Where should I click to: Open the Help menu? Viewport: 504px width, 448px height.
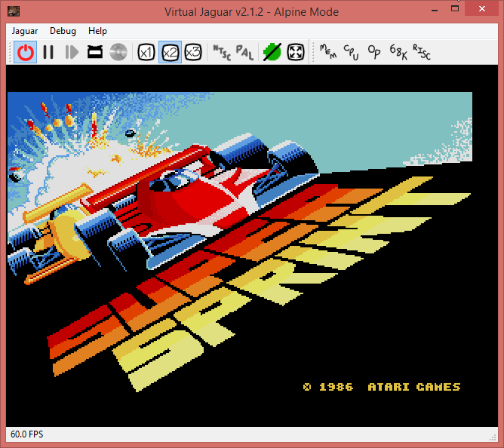coord(97,31)
